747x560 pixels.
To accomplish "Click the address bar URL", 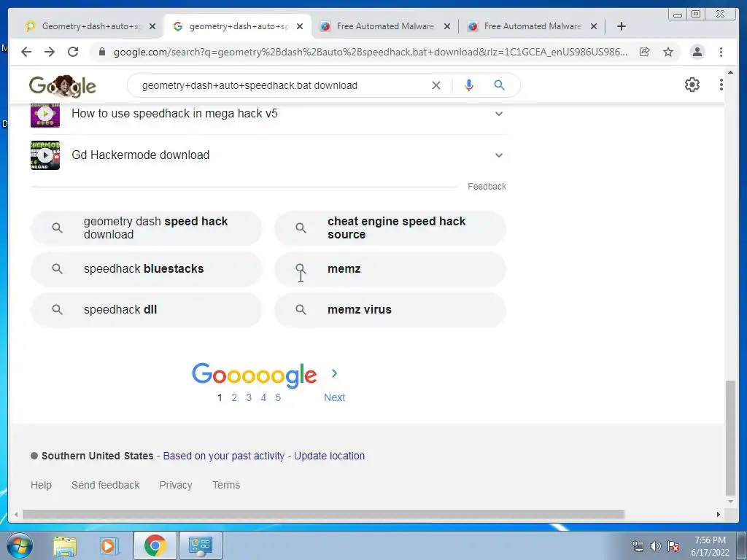I will click(x=370, y=52).
